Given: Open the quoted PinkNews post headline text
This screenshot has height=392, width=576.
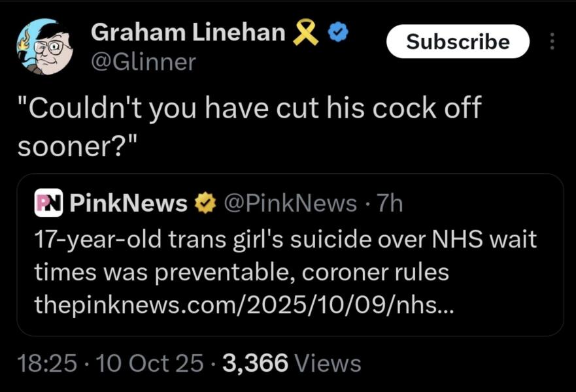Looking at the screenshot, I should click(x=284, y=255).
